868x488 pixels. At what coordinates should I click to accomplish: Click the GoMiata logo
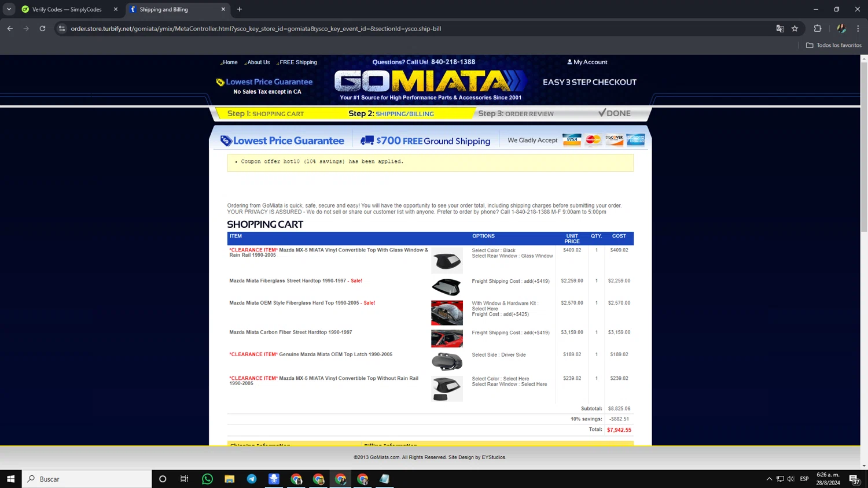(x=430, y=82)
